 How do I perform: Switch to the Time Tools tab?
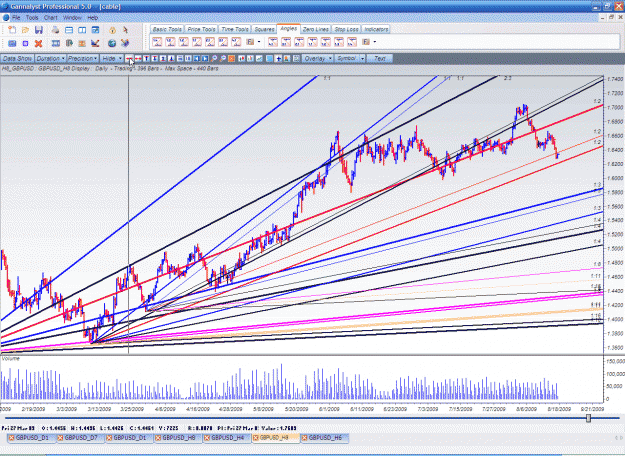[235, 29]
